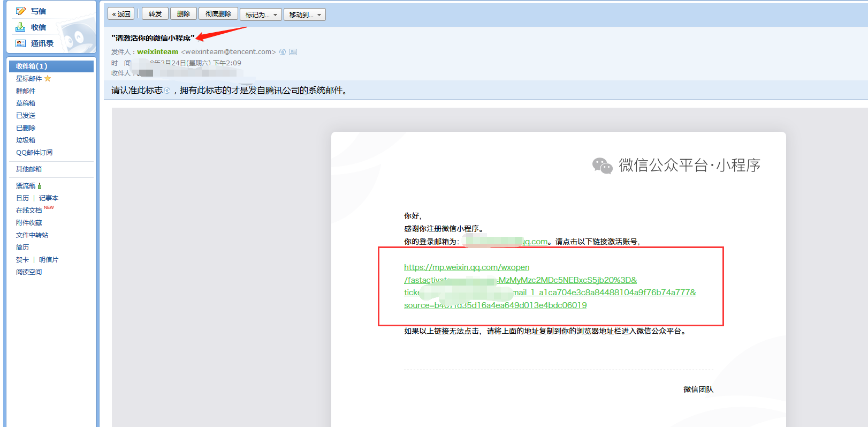Click the green bottle icon beside 漂流瓶
Screen dimensions: 868x427
click(40, 186)
